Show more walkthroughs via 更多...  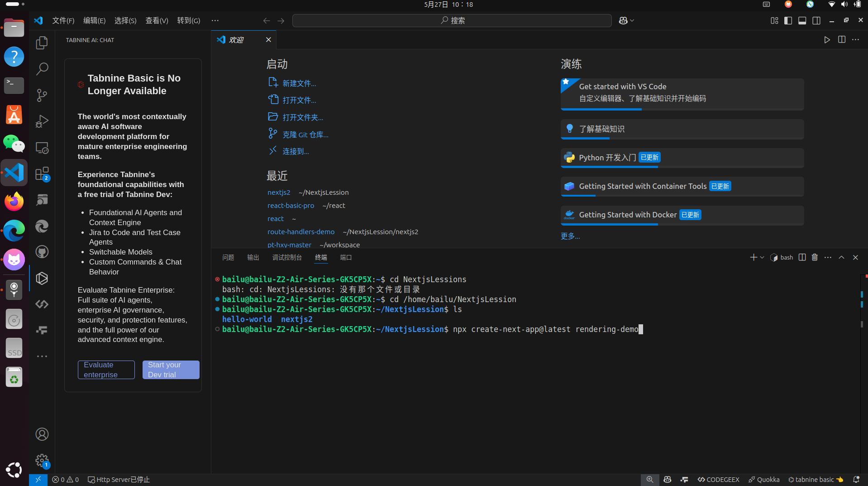(570, 236)
